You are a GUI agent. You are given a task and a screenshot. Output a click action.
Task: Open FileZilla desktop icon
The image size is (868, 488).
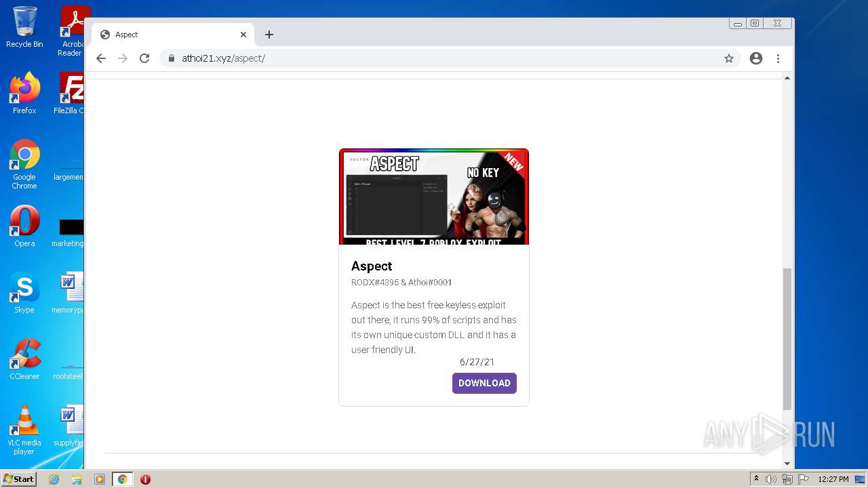[70, 94]
